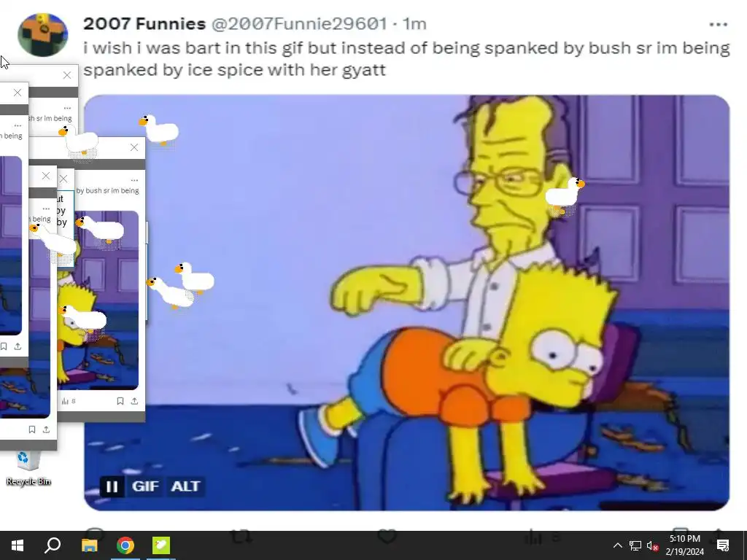Open the Windows Start menu
The width and height of the screenshot is (747, 560).
(18, 545)
